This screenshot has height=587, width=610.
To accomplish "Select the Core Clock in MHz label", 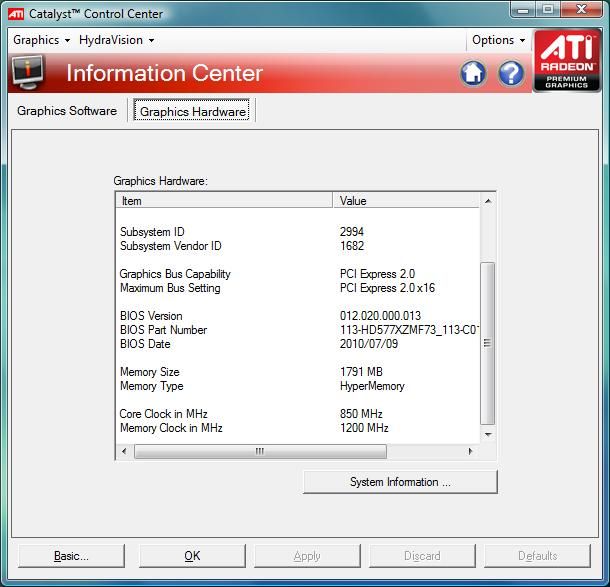I will point(163,414).
